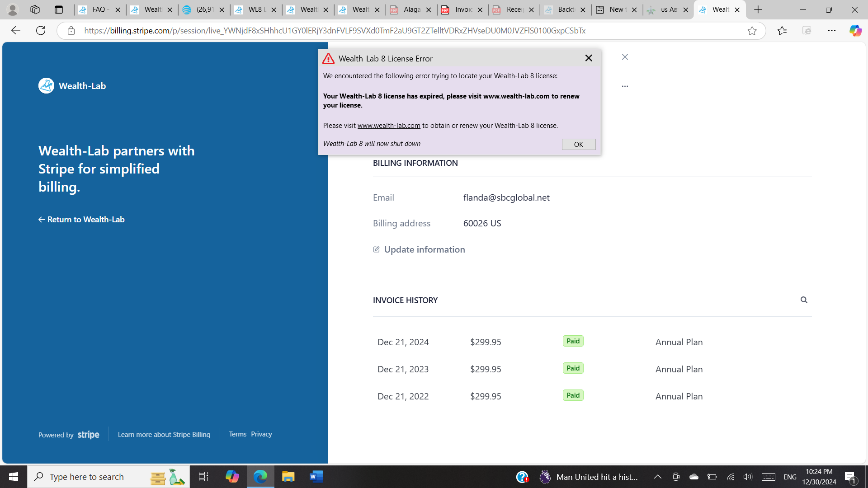Open the Privacy link

(261, 434)
